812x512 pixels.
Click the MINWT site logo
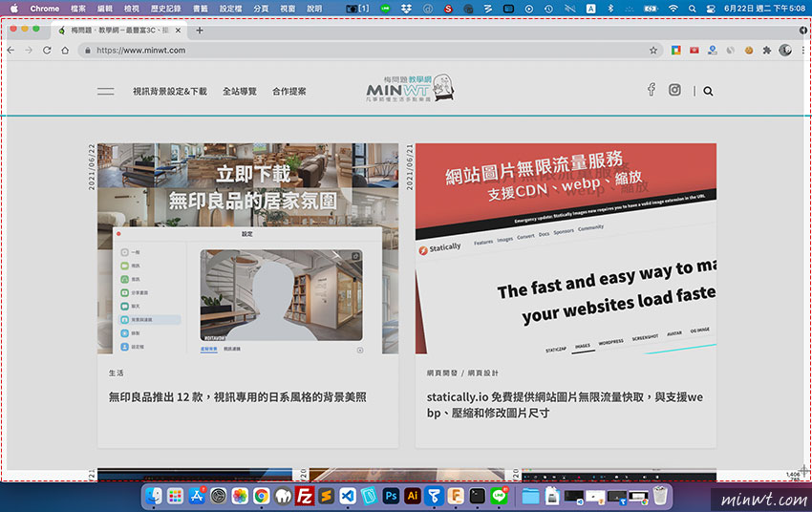(410, 88)
